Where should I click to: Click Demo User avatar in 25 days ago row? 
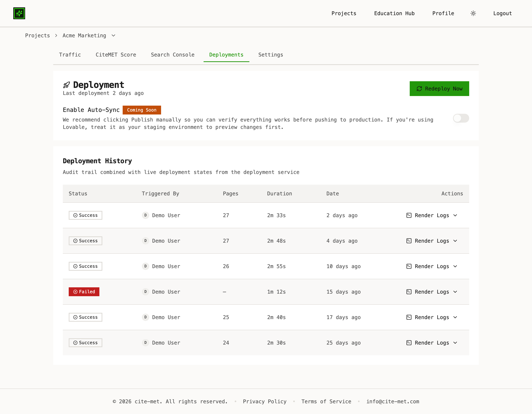pyautogui.click(x=145, y=343)
